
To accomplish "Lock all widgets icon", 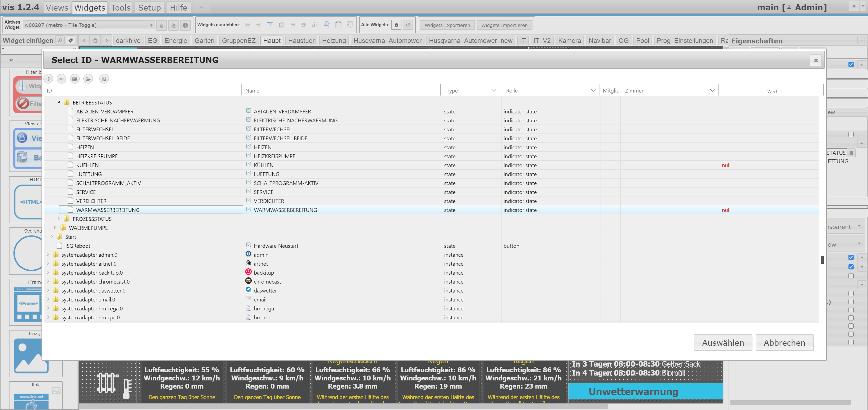I will coord(396,25).
